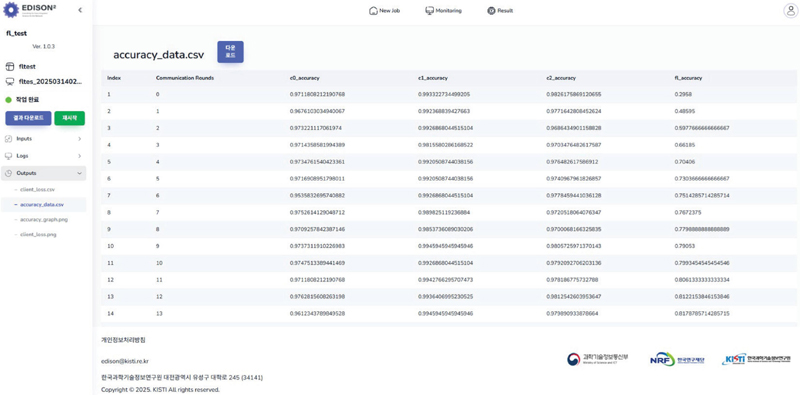Click the fltes_2025031402 job monitor icon
The width and height of the screenshot is (800, 395).
[9, 82]
